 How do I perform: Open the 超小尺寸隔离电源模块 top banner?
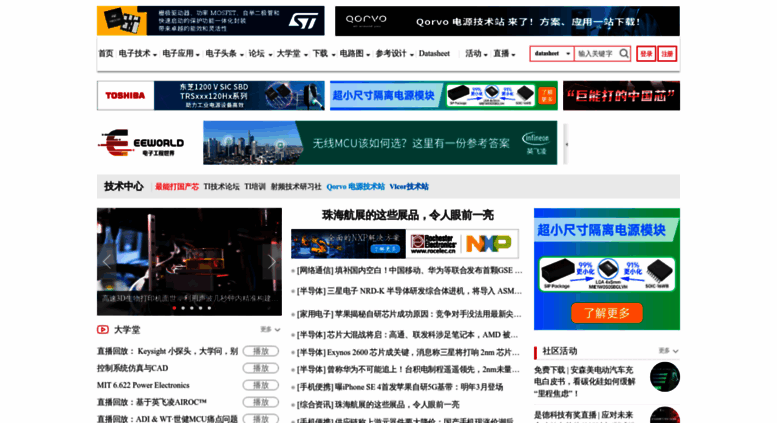pyautogui.click(x=444, y=96)
